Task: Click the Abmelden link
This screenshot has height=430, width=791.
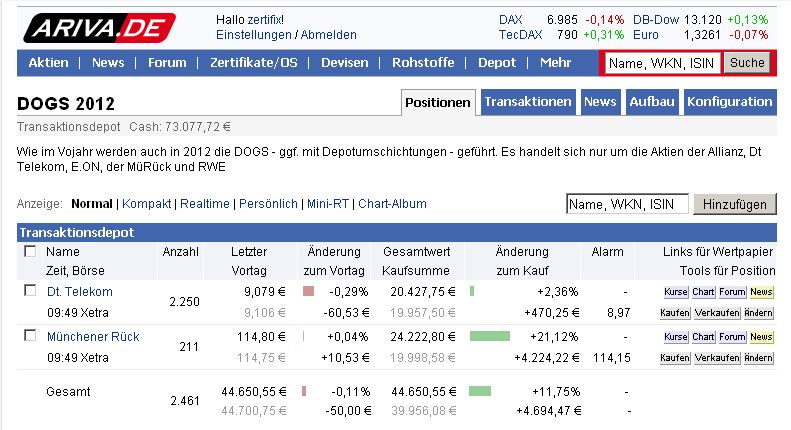Action: [328, 35]
